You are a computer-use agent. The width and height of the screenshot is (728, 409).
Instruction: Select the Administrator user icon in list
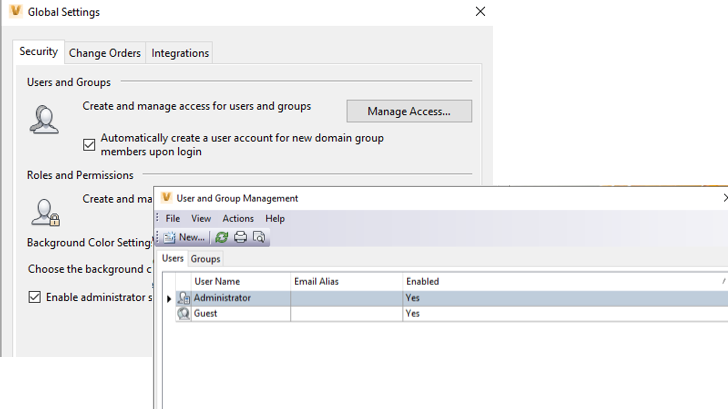pyautogui.click(x=184, y=298)
